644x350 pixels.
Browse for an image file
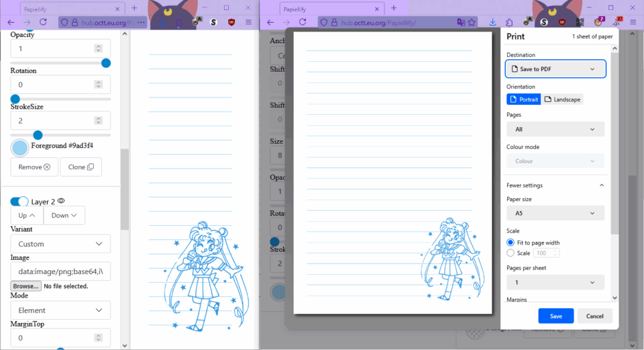26,286
